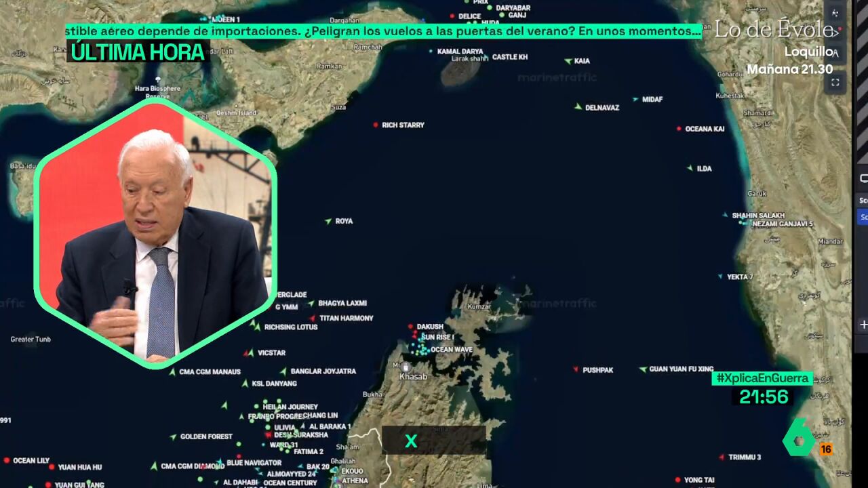Select the GUAN YUAN FU XING vessel marker

tap(642, 369)
